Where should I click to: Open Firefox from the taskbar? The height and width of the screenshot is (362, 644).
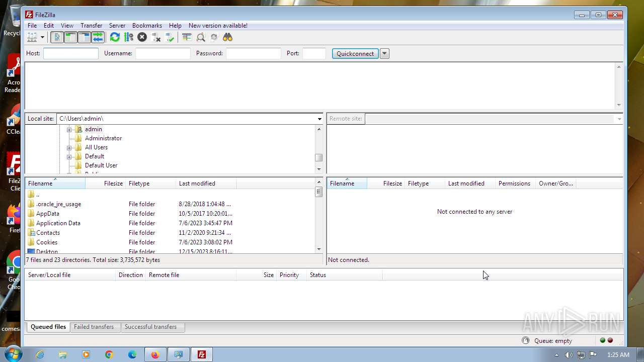155,354
